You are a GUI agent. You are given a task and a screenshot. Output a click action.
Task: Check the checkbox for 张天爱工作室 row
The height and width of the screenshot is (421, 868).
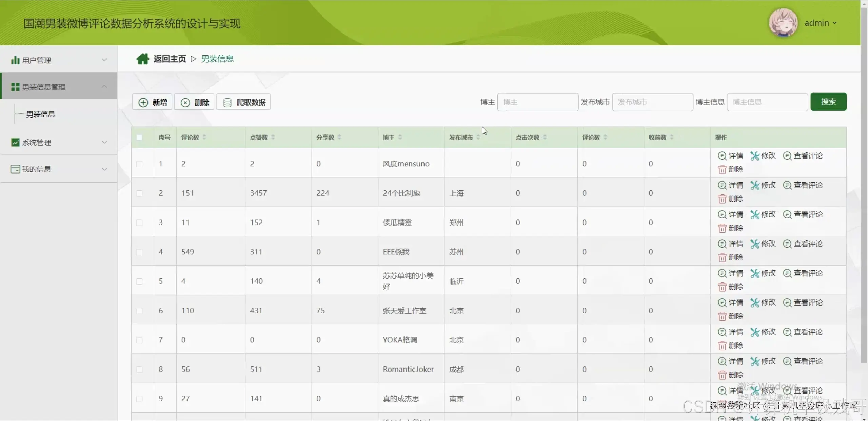(139, 311)
